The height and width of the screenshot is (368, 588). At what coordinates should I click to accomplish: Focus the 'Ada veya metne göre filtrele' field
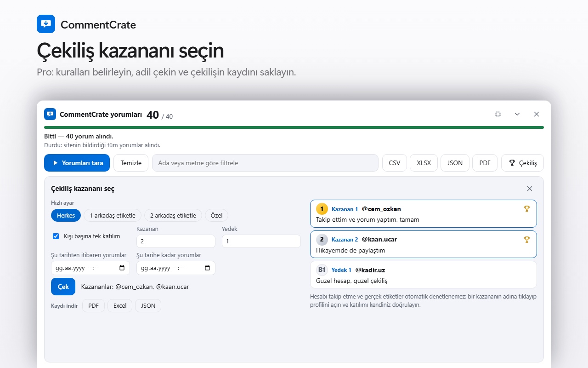265,163
